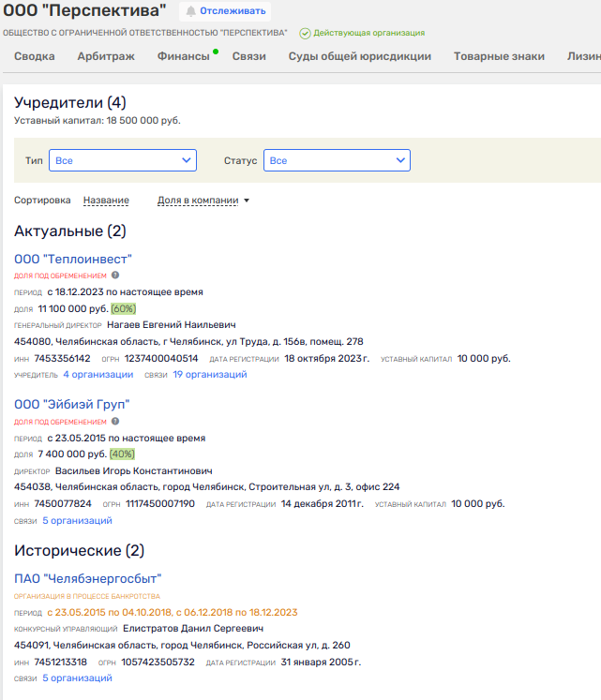
Task: Click ИНН 7450077824 value
Action: [63, 503]
